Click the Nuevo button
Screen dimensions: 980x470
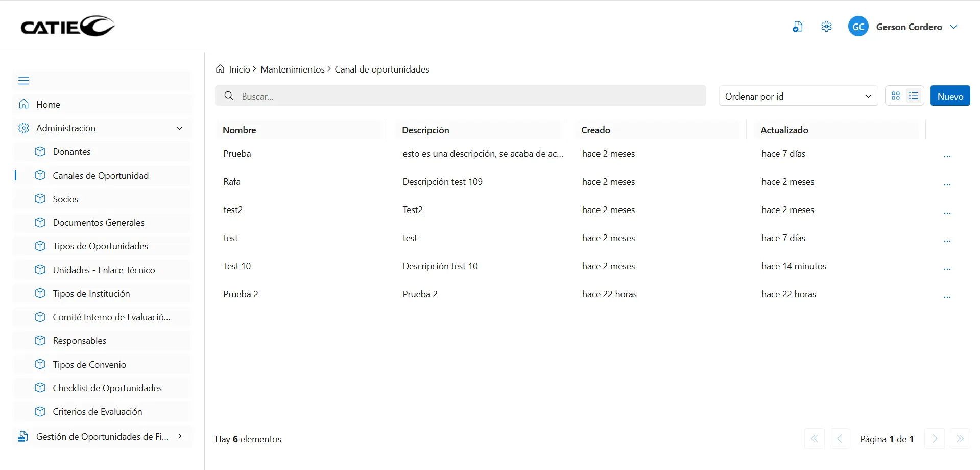pos(950,96)
